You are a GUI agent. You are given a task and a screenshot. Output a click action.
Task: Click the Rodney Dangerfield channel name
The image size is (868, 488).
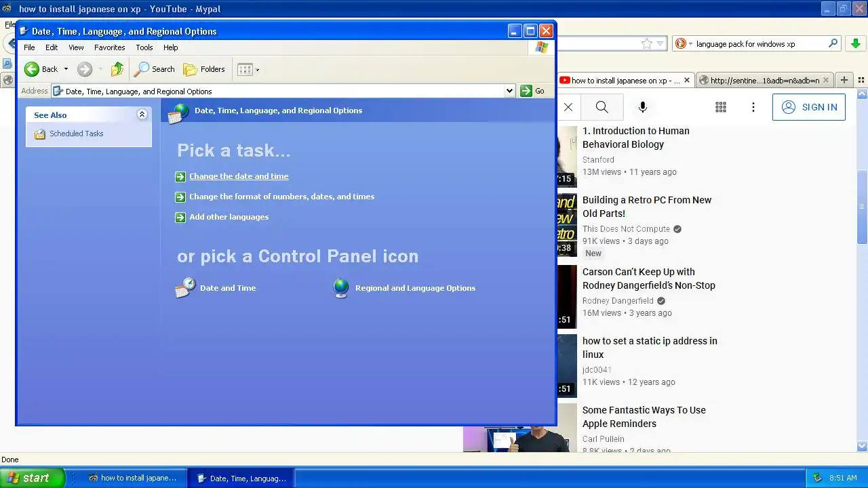coord(618,301)
